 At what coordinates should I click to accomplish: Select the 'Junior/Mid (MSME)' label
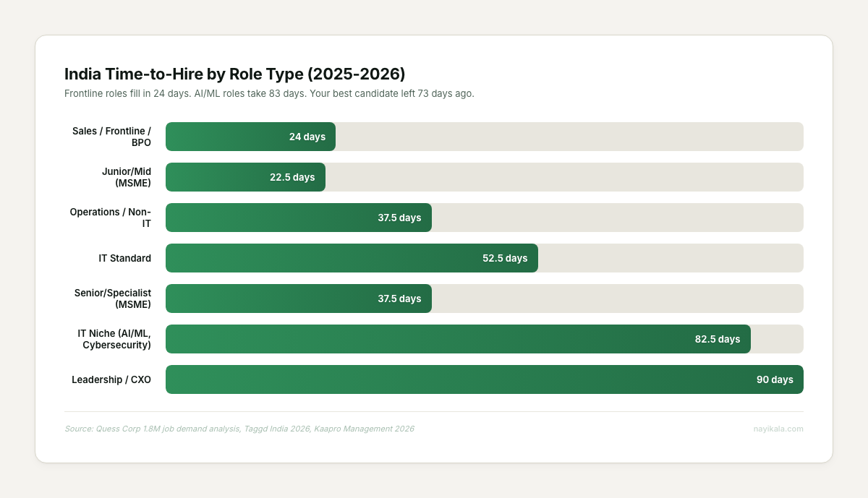(x=126, y=177)
